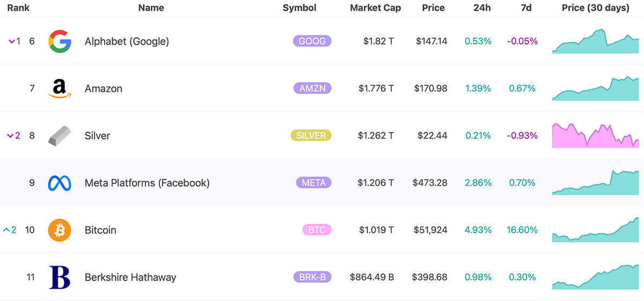Click the $51,924 price cell
Image resolution: width=644 pixels, height=301 pixels.
coord(430,230)
